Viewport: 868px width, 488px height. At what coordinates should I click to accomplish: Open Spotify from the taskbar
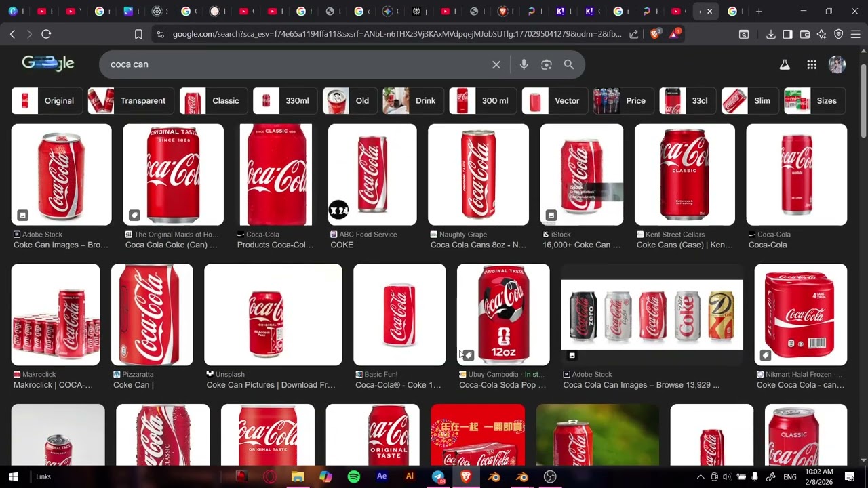(x=354, y=476)
